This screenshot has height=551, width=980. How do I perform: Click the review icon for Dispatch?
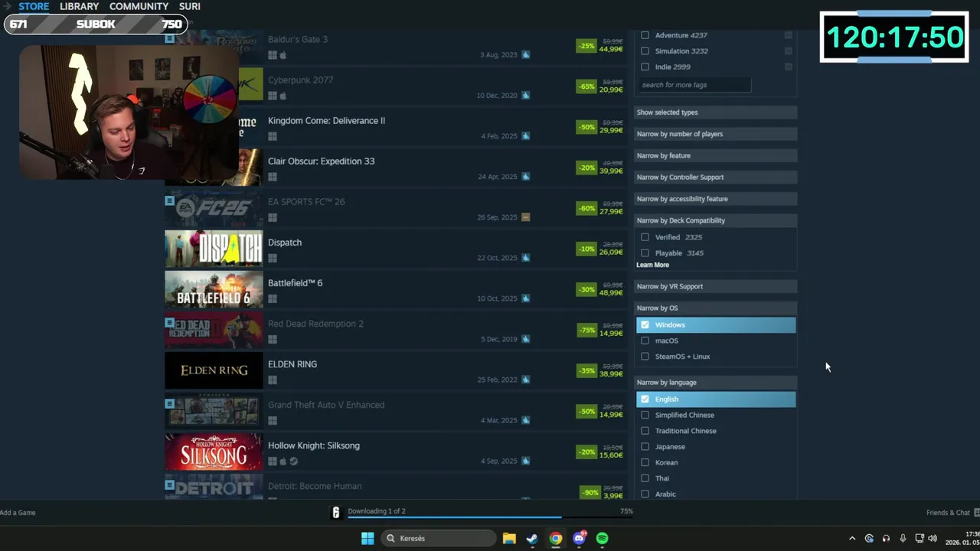tap(526, 258)
